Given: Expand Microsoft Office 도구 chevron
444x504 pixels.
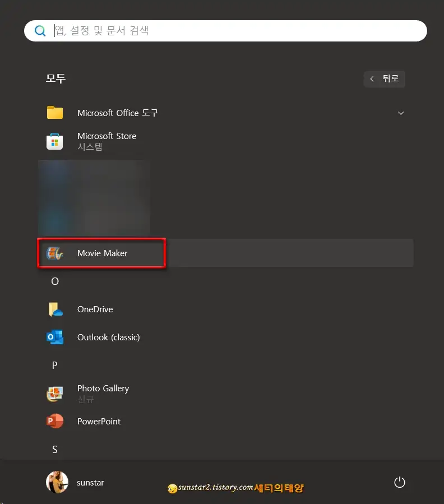Looking at the screenshot, I should (401, 113).
